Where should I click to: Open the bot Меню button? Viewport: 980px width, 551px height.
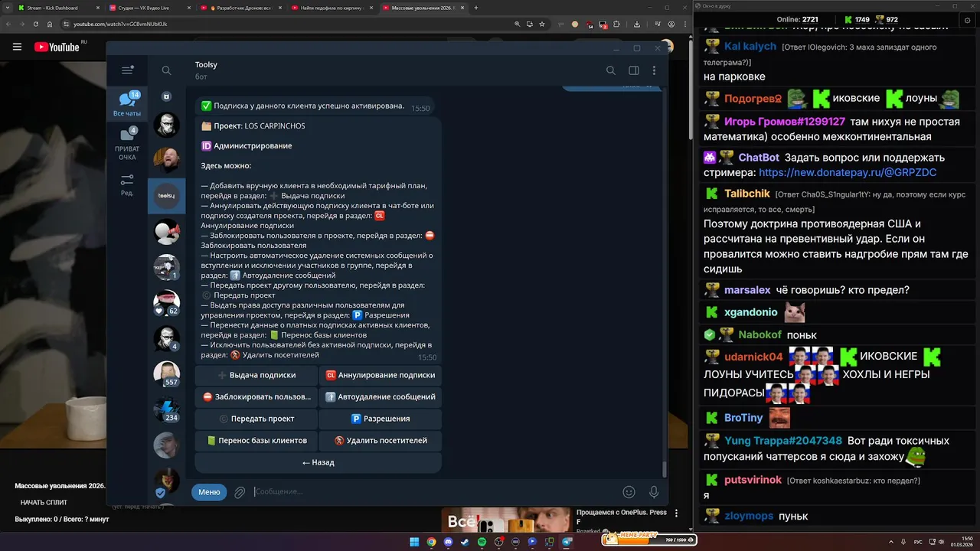pyautogui.click(x=209, y=492)
